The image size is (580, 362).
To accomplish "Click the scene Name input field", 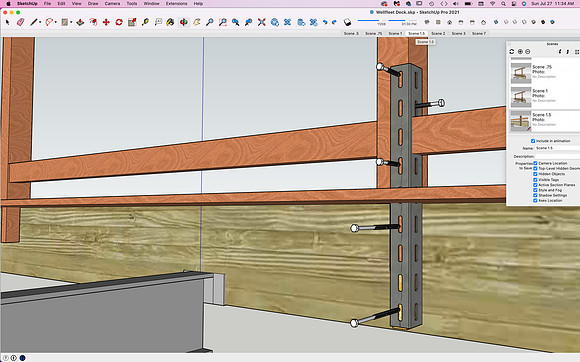I will 557,148.
